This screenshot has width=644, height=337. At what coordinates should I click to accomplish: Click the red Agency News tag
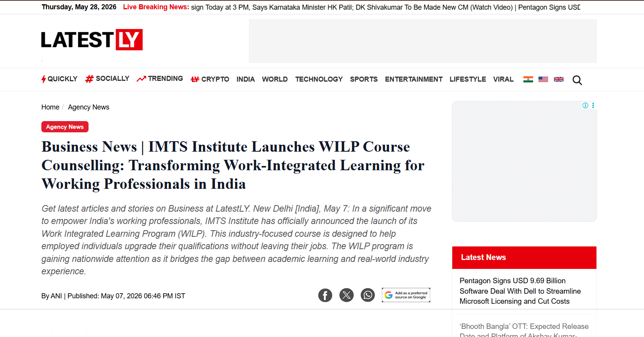tap(65, 127)
